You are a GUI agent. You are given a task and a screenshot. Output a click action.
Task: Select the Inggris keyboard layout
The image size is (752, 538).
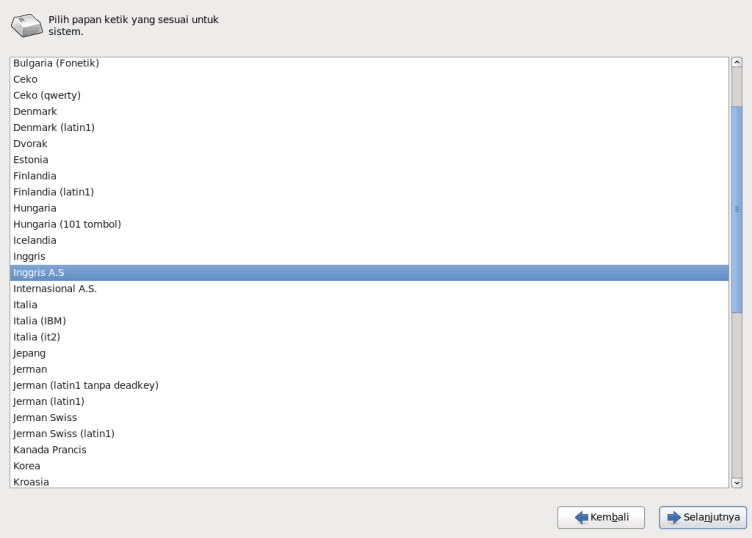pos(28,256)
